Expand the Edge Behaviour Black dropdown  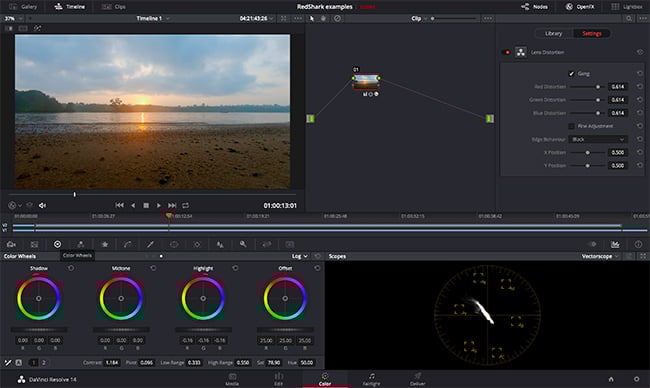598,139
